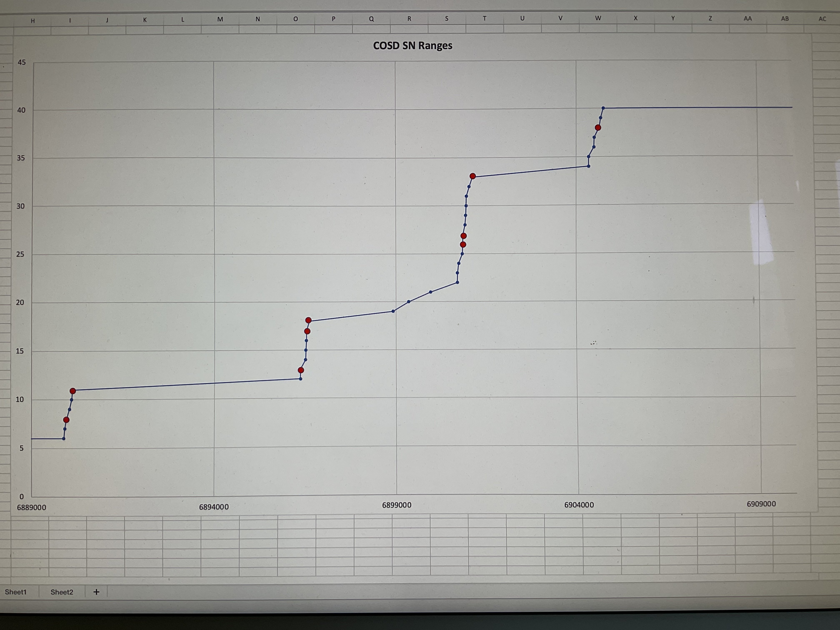Select column header M
Viewport: 840px width, 630px height.
[x=220, y=19]
